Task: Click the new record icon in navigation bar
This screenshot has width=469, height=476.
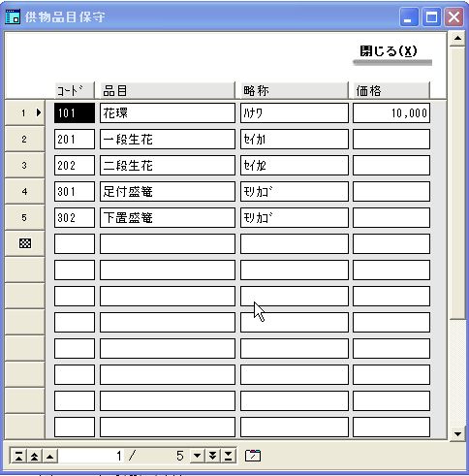Action: [x=253, y=456]
